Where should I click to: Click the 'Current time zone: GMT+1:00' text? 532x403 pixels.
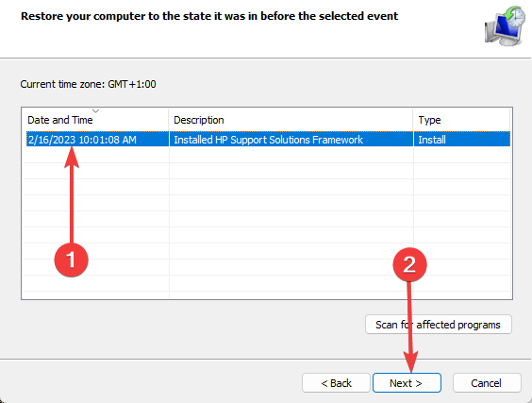click(x=89, y=84)
